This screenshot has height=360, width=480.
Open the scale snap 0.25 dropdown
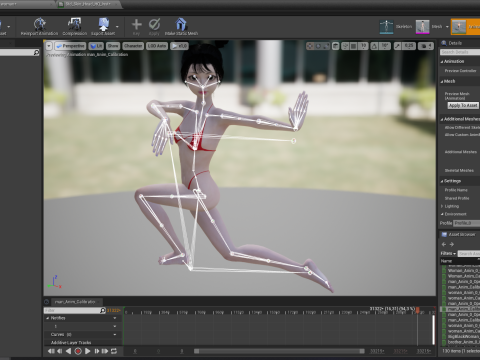[x=409, y=46]
